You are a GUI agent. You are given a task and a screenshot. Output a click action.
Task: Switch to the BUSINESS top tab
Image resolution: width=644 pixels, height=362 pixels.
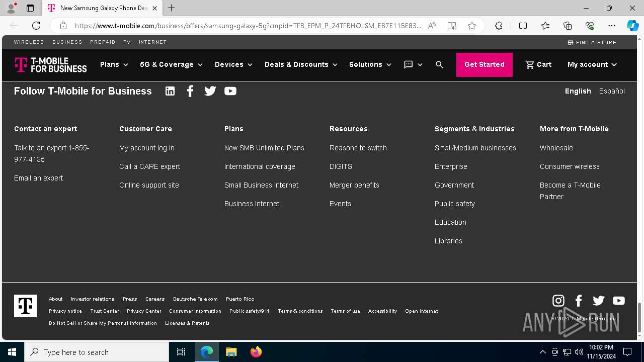(67, 42)
